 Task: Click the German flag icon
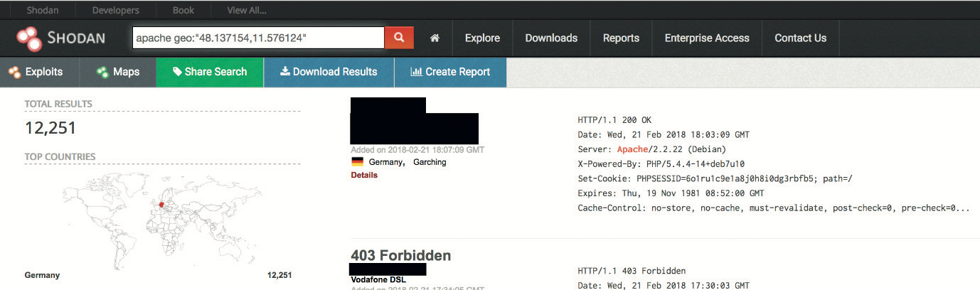tap(357, 162)
